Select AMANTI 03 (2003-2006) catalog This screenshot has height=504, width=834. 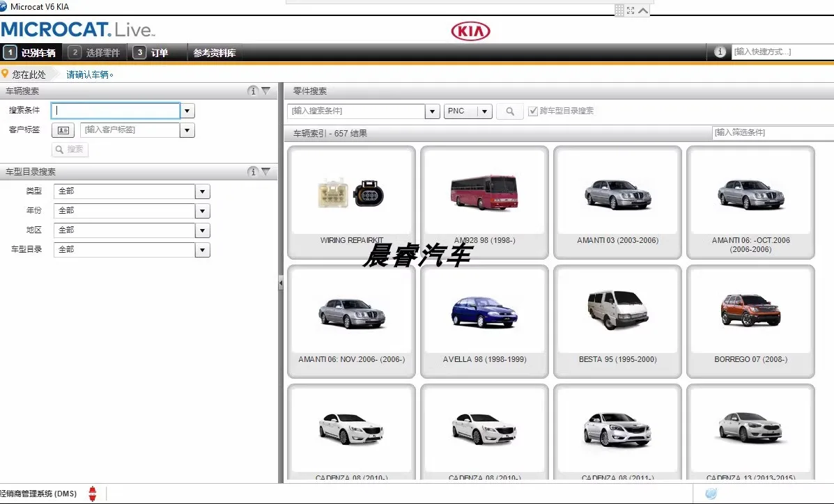tap(617, 203)
